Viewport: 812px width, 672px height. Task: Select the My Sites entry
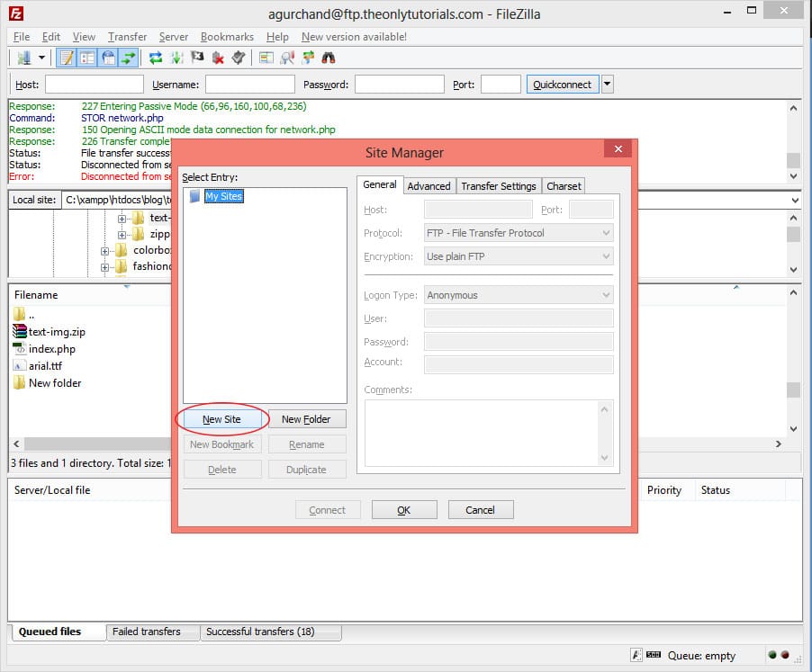click(x=223, y=196)
